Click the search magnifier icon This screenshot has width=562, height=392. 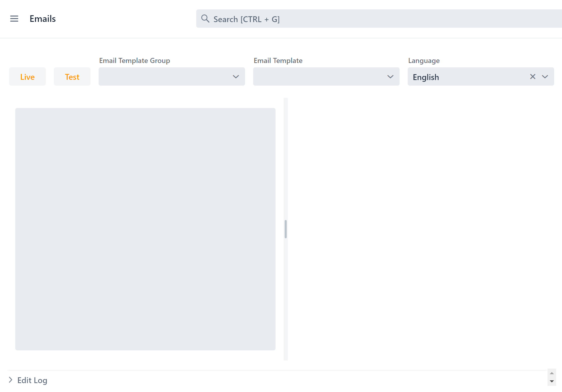pyautogui.click(x=205, y=19)
